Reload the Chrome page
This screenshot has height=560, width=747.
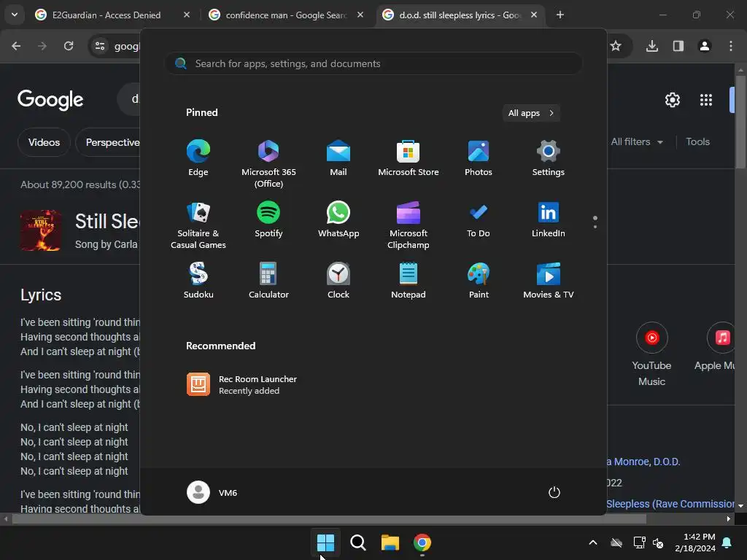[x=69, y=46]
